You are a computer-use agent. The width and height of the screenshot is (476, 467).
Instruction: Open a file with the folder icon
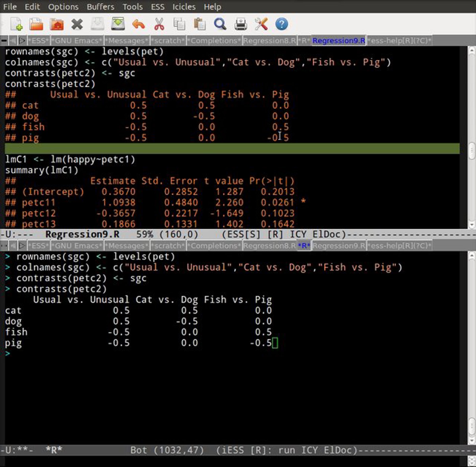[36, 24]
